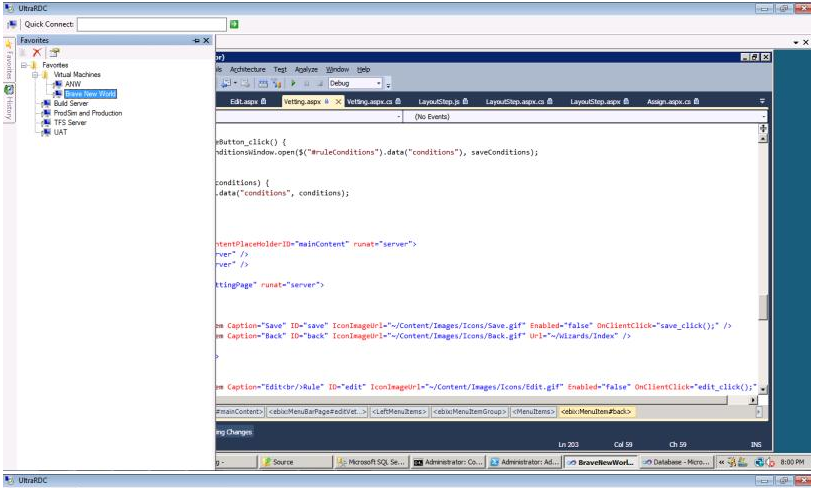Open the Architecture menu
Image resolution: width=815 pixels, height=488 pixels.
(247, 69)
